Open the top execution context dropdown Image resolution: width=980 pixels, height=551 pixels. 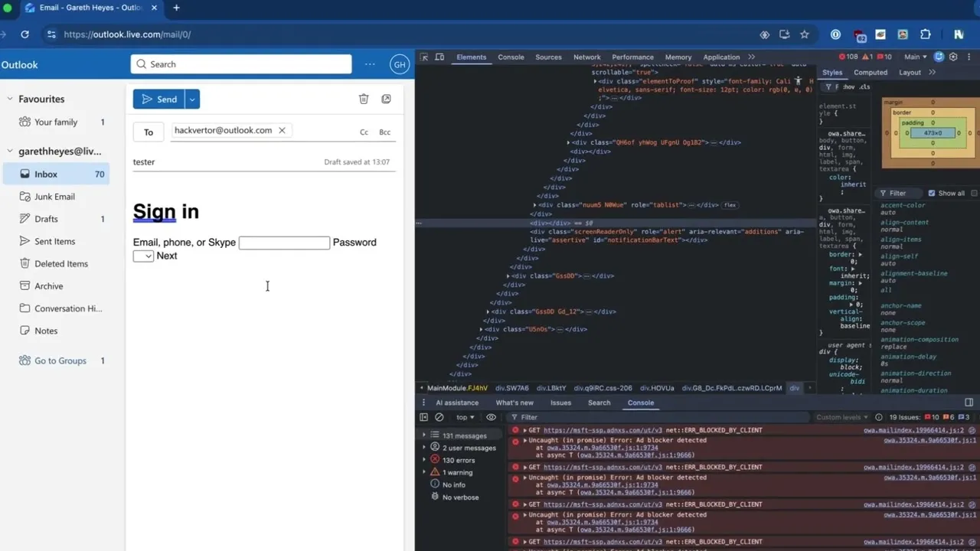[x=465, y=417]
